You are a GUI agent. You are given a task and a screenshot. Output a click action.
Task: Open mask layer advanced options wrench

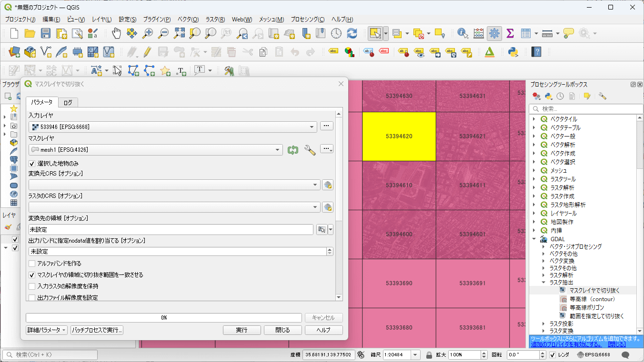click(x=310, y=150)
